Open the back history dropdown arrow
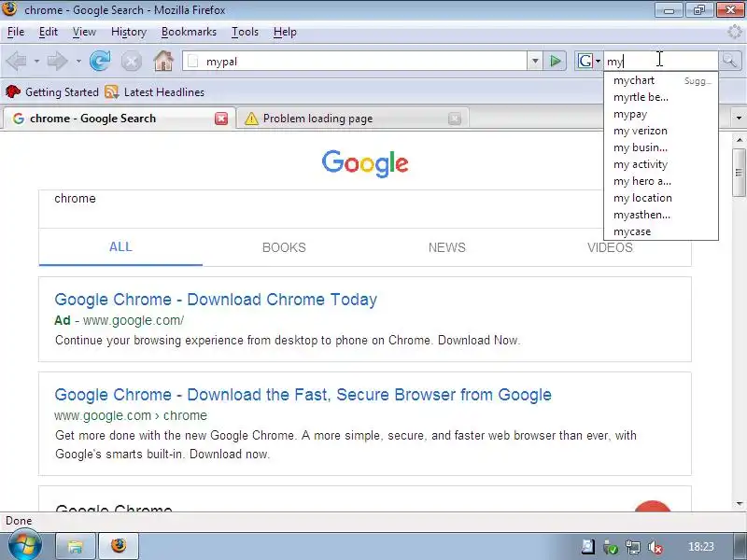This screenshot has height=560, width=747. tap(36, 62)
